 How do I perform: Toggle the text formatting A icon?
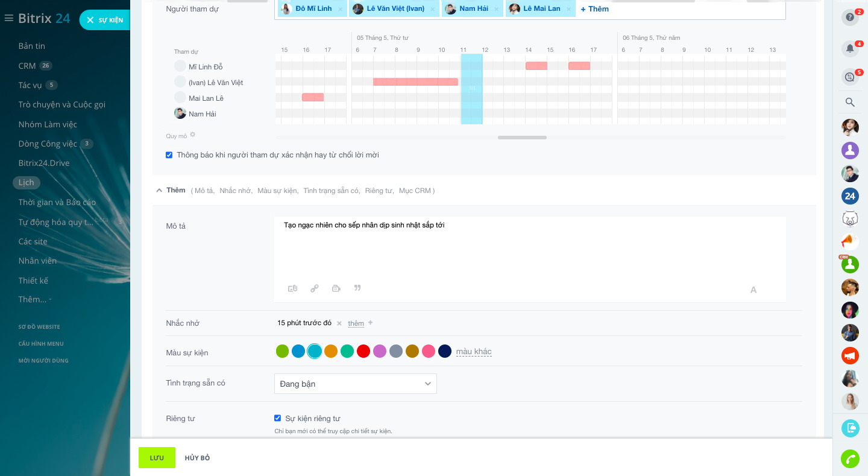(x=753, y=290)
